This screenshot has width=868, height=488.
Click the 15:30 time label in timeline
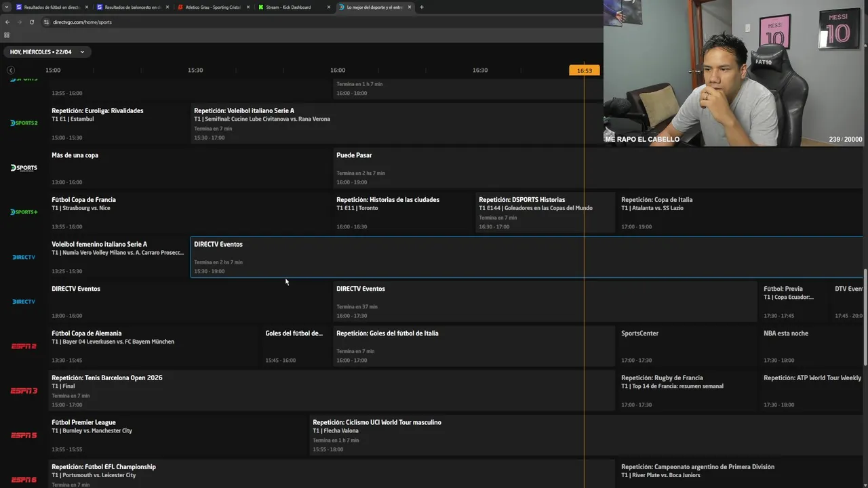[195, 70]
